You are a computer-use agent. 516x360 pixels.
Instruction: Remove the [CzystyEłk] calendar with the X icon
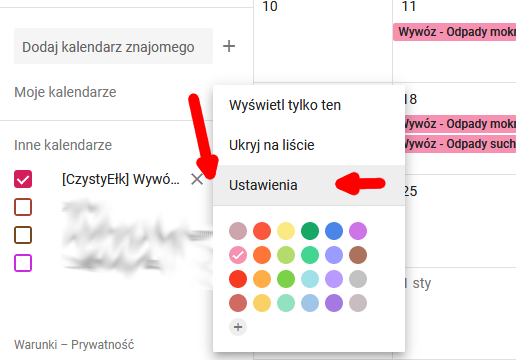pos(197,179)
